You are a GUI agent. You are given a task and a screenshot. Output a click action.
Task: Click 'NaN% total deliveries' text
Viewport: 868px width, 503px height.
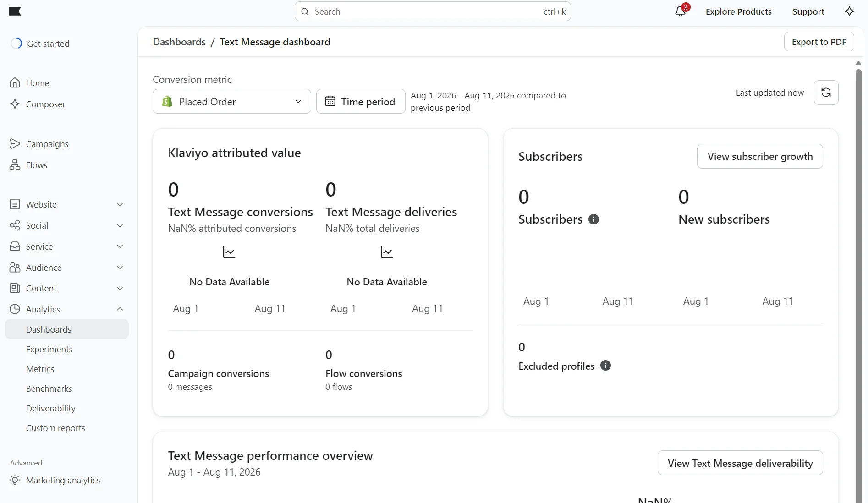coord(372,228)
